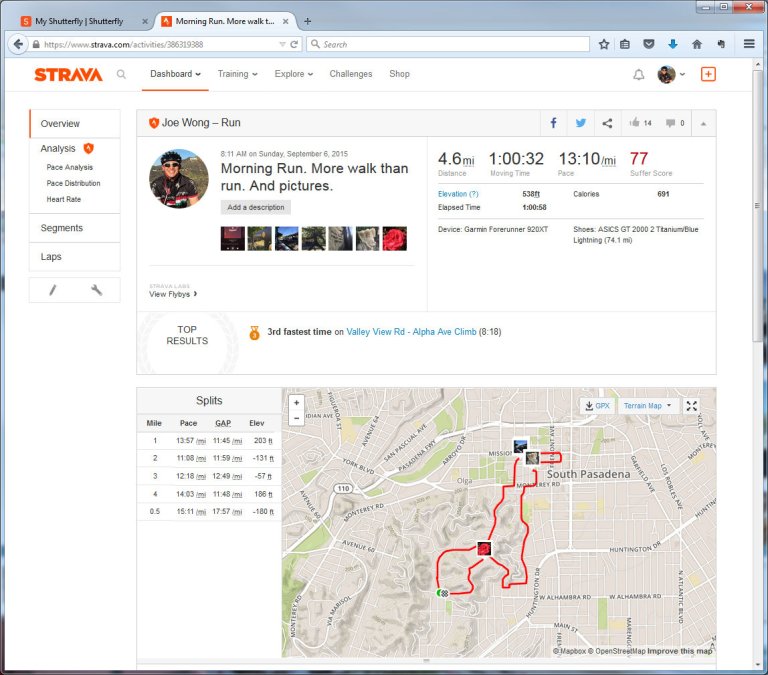The width and height of the screenshot is (768, 675).
Task: Click browser back arrow
Action: coord(18,44)
